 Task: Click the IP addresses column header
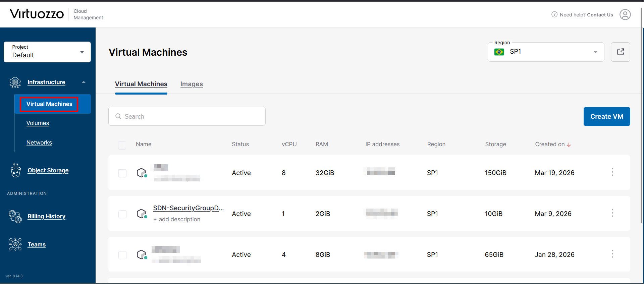pos(383,144)
